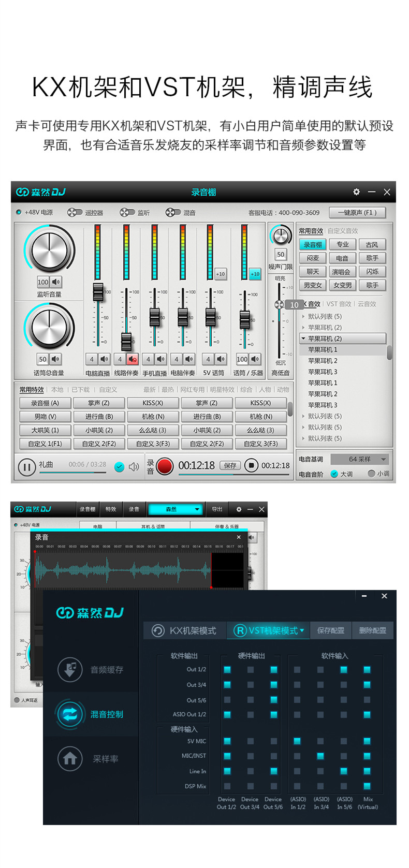The image size is (409, 868).
Task: Click +10 gain button on 5V话筒 channel
Action: pyautogui.click(x=221, y=274)
